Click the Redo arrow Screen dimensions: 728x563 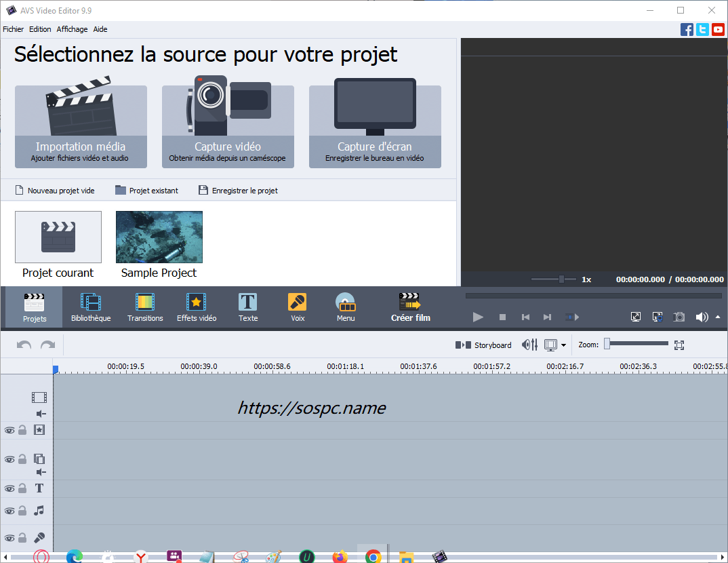tap(48, 345)
